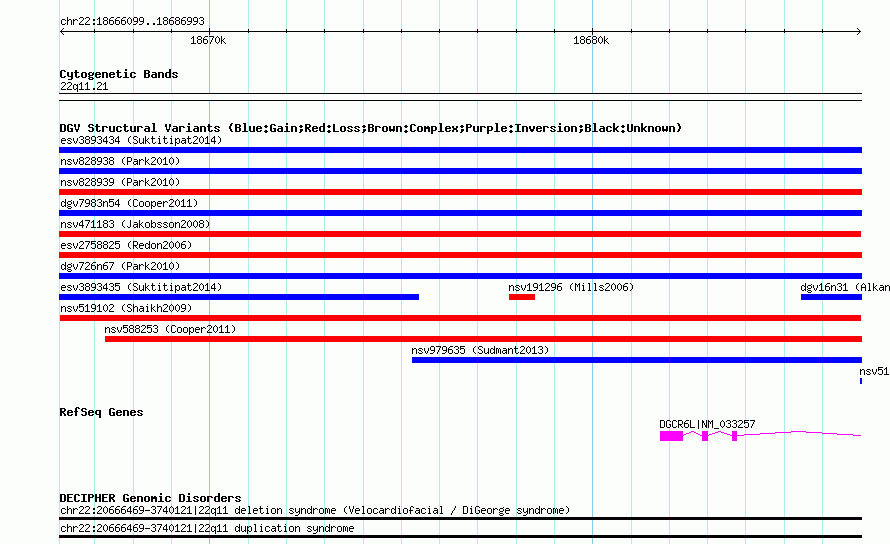The image size is (890, 544).
Task: Click the dgv7983n54 (Cooper2011) blue bar
Action: (x=460, y=213)
